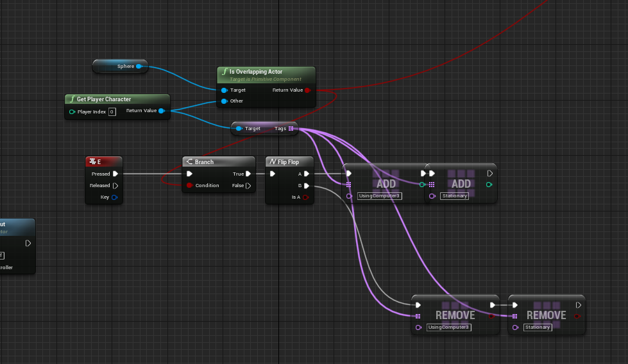Click the Pressed exec pin on E node

(x=115, y=174)
